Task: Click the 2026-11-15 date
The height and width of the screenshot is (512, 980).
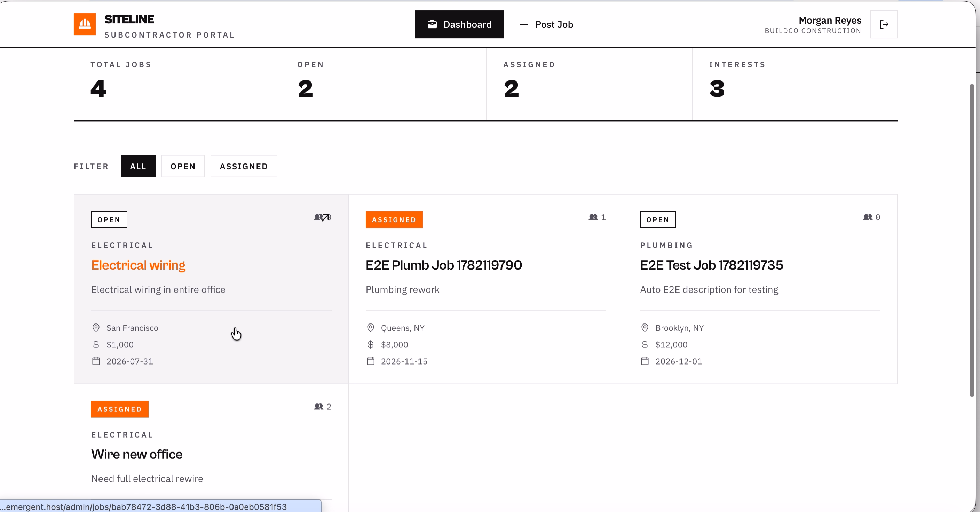Action: 404,361
